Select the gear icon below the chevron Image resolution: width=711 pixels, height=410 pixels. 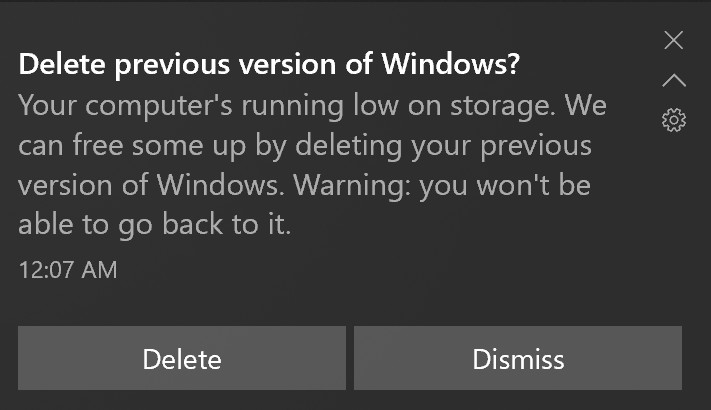(x=674, y=121)
